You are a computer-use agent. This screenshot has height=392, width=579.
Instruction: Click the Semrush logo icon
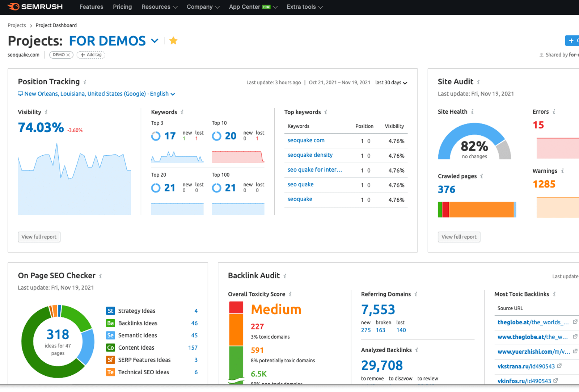pos(13,7)
